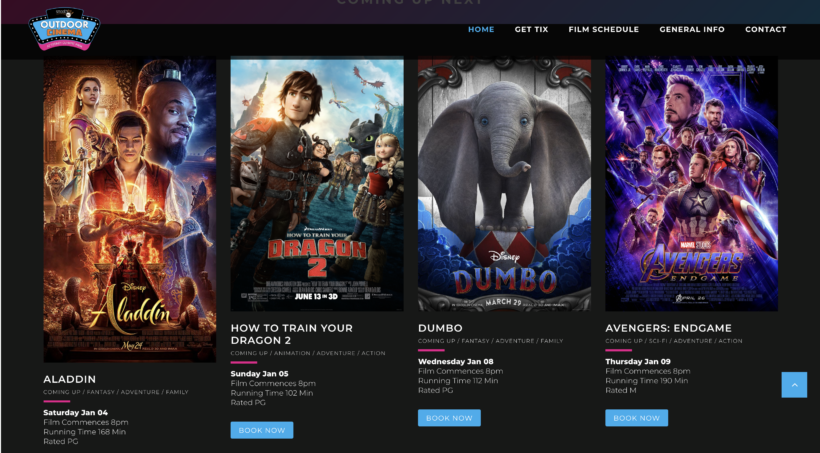Book How To Train Your Dragon 2
820x453 pixels.
(262, 430)
